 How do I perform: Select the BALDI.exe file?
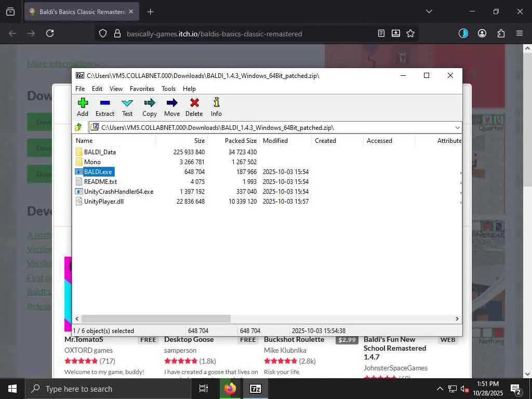click(x=98, y=171)
